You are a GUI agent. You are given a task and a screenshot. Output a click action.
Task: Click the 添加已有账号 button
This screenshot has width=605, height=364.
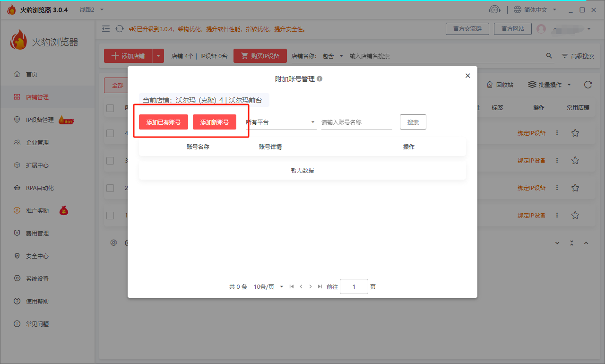coord(163,122)
